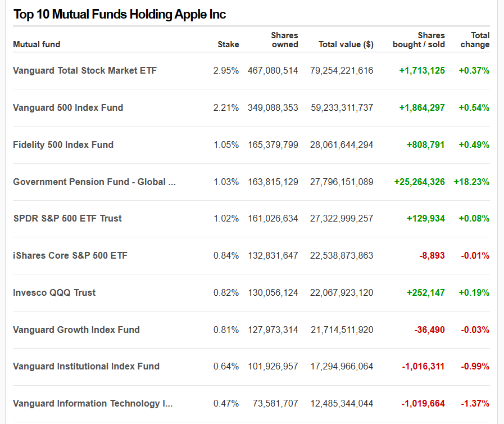
Task: Select the 0.64% stake value
Action: 226,367
